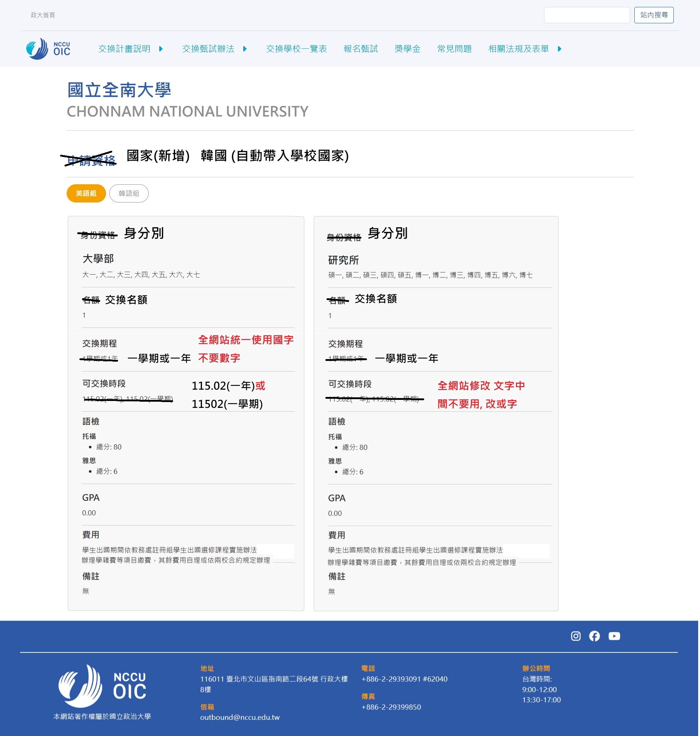Image resolution: width=700 pixels, height=736 pixels.
Task: Select the 英語組 tab
Action: (x=86, y=193)
